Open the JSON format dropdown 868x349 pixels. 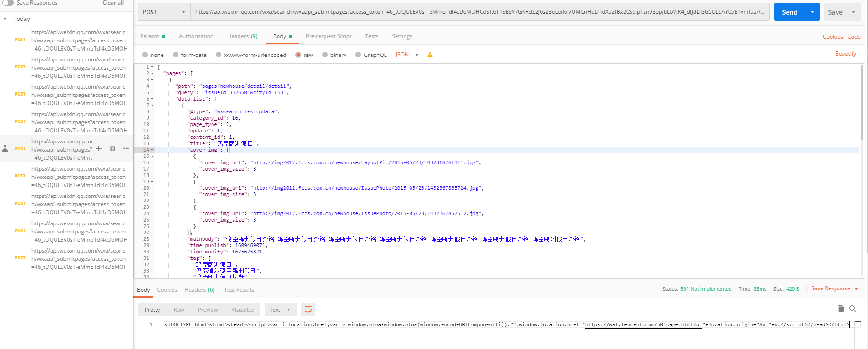coord(407,55)
